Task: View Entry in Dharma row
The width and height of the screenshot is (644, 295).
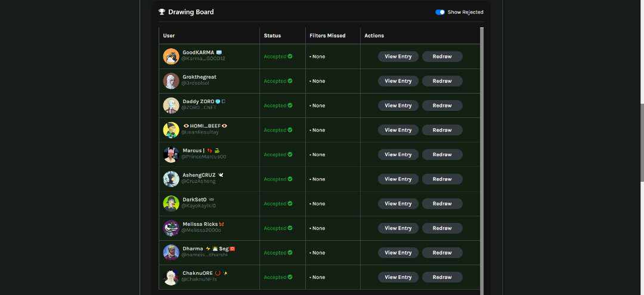Action: point(398,253)
